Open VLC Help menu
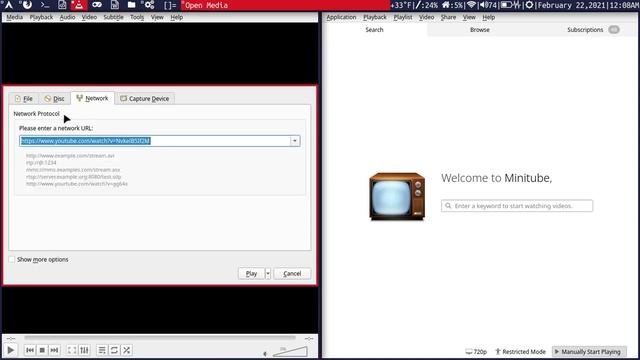This screenshot has width=640, height=360. click(176, 17)
